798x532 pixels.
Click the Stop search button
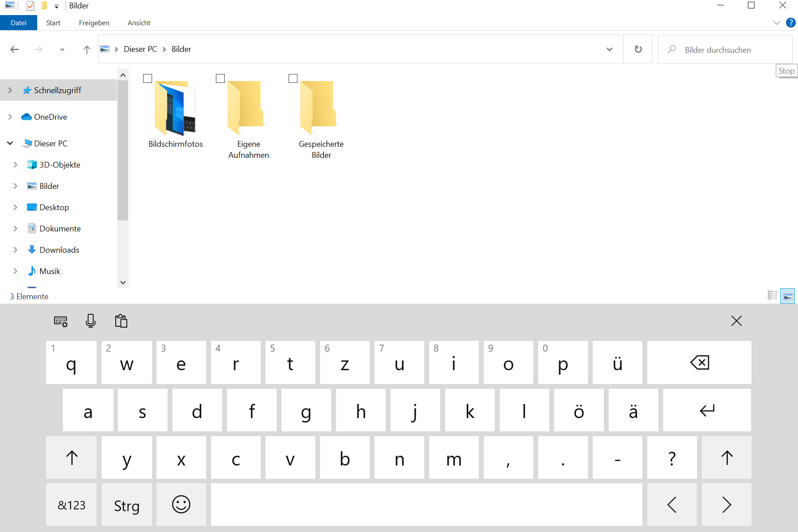click(786, 70)
